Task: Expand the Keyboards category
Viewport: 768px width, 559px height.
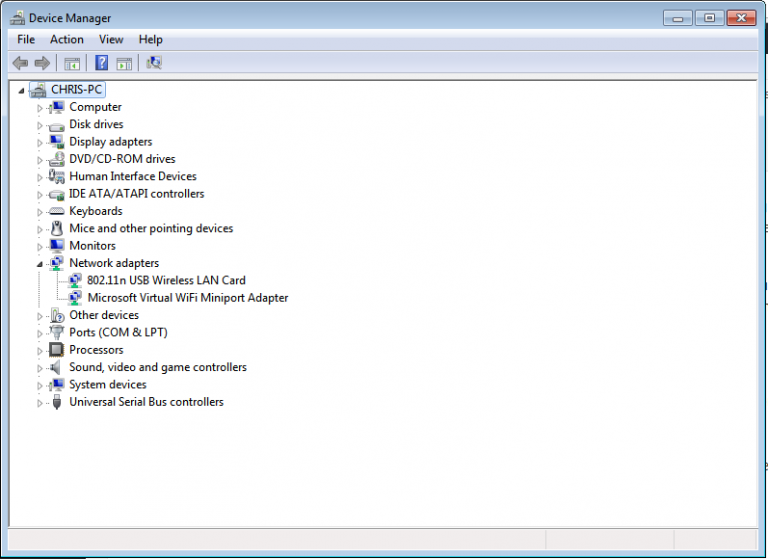Action: tap(40, 212)
